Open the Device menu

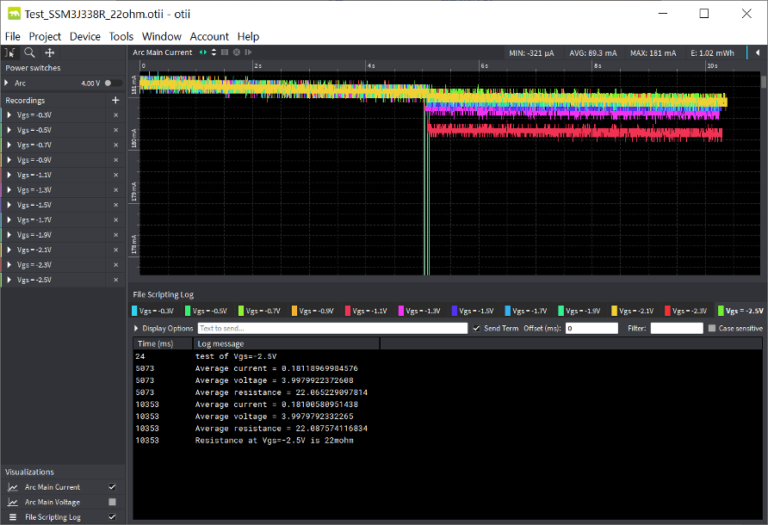pyautogui.click(x=85, y=37)
